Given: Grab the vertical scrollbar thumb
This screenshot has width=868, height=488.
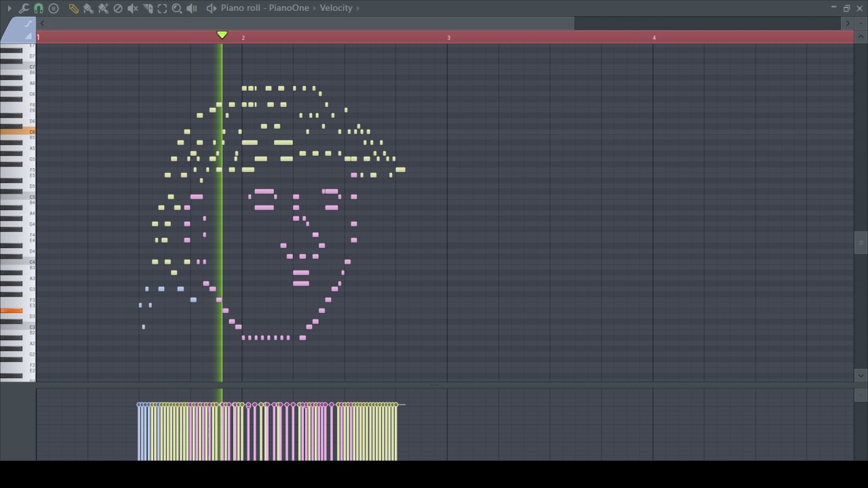Looking at the screenshot, I should pos(861,242).
